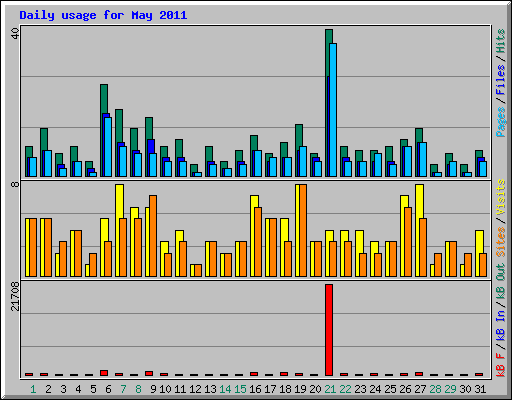Click the 'Files' legend label

501,80
